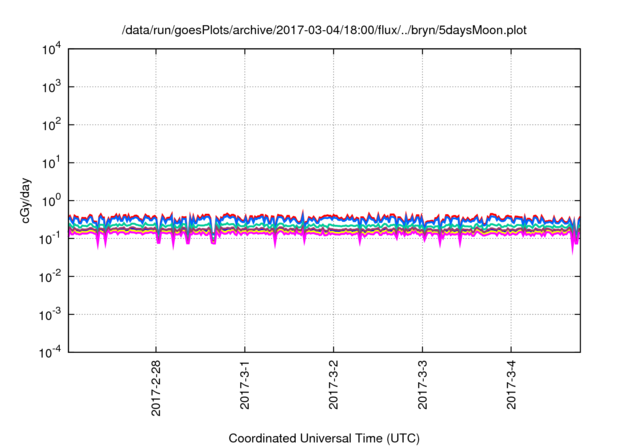Select the 10^0 y-axis label
Viewport: 640px width, 448px height.
click(51, 201)
